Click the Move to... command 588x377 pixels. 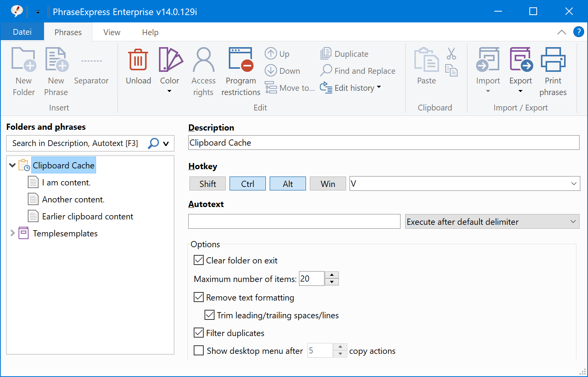(x=290, y=88)
